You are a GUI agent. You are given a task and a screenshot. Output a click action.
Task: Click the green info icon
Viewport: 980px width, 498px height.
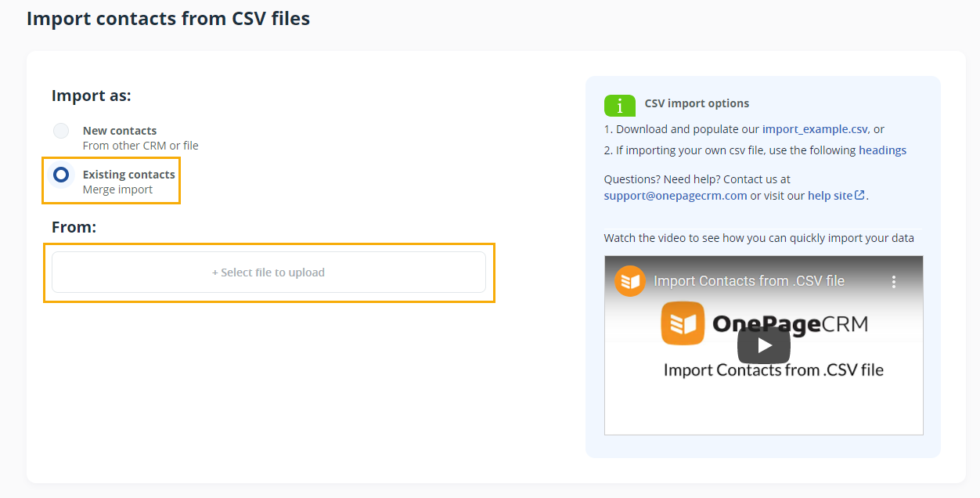(620, 106)
